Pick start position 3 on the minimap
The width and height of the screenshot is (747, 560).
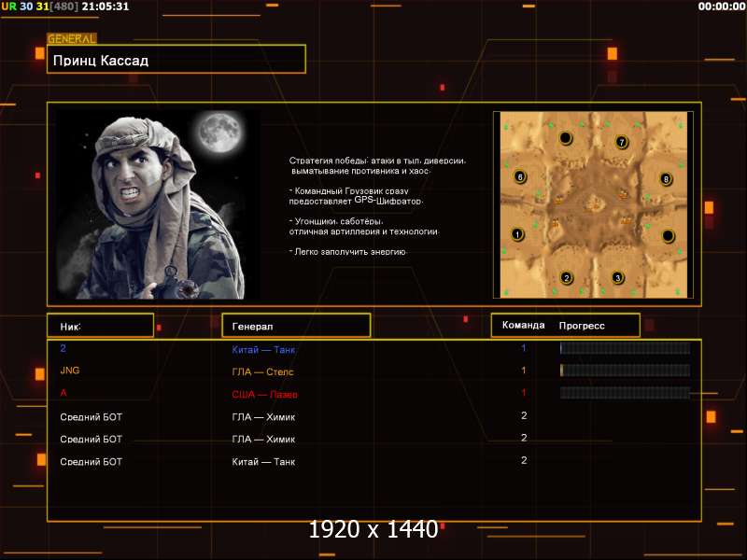click(617, 277)
